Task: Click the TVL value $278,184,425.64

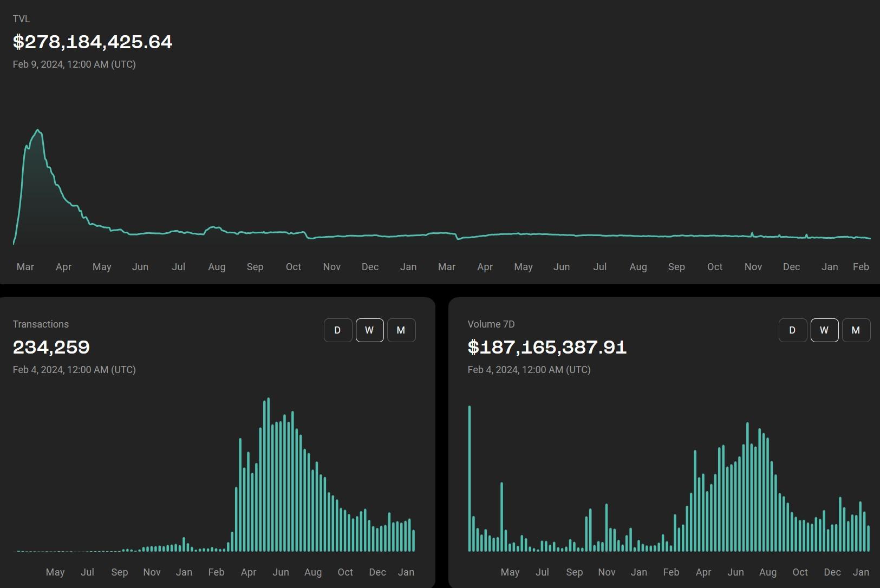Action: (93, 42)
